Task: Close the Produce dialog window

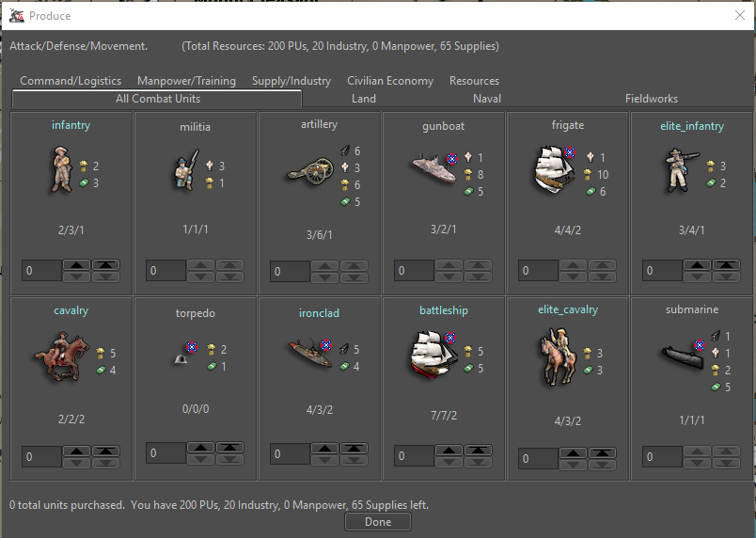Action: pos(738,15)
